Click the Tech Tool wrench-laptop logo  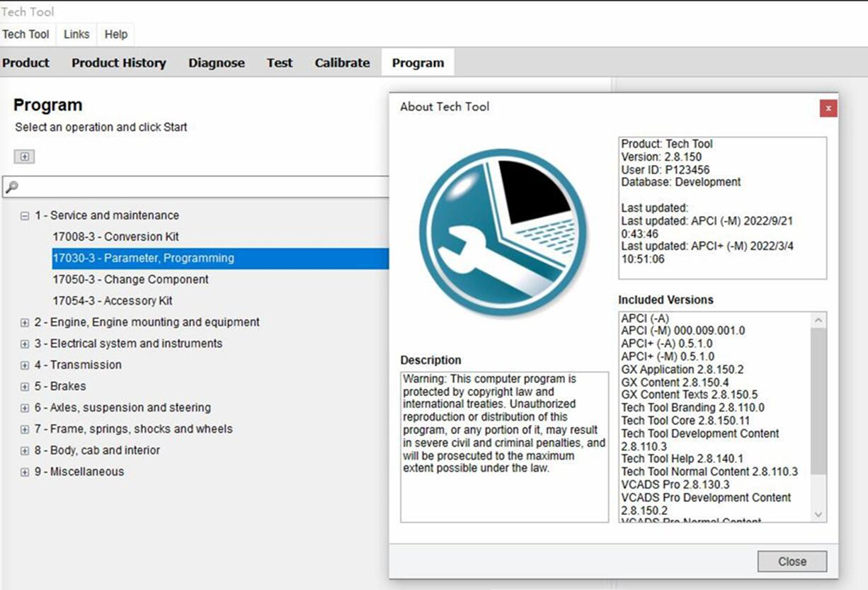pos(503,232)
